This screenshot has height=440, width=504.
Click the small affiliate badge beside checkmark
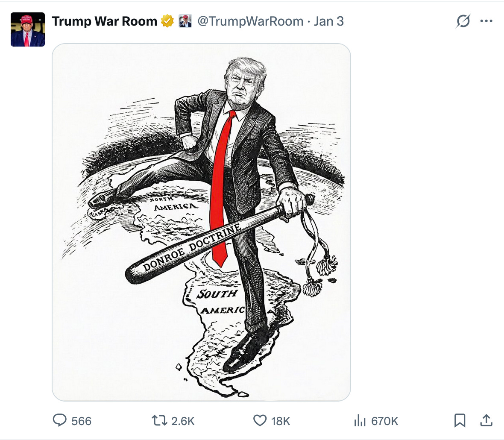click(x=185, y=21)
